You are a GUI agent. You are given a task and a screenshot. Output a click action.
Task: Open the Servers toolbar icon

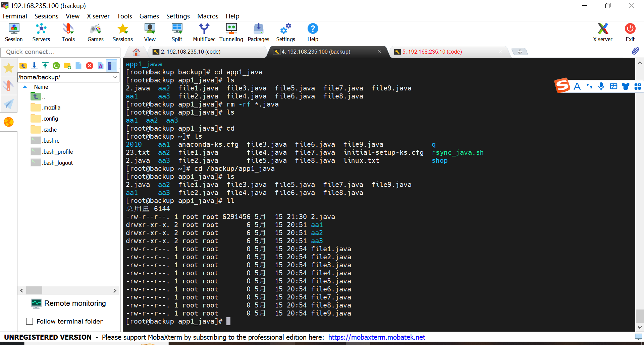tap(41, 32)
